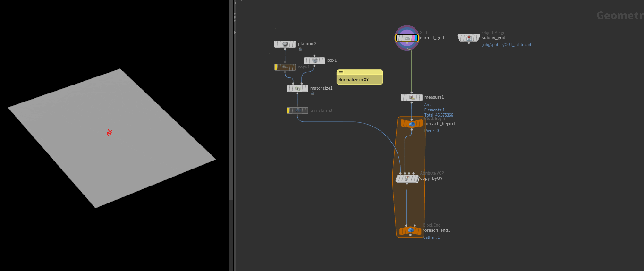Select the platonic2 node icon
The width and height of the screenshot is (644, 271).
(285, 44)
